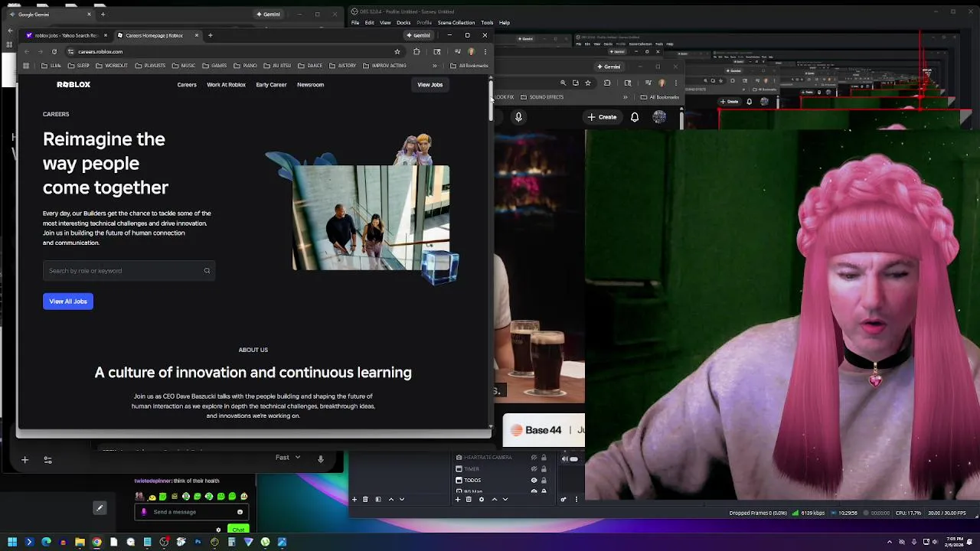Screen dimensions: 980x551
Task: Open the IMPROV ACTING bookmark folder
Action: click(x=384, y=66)
